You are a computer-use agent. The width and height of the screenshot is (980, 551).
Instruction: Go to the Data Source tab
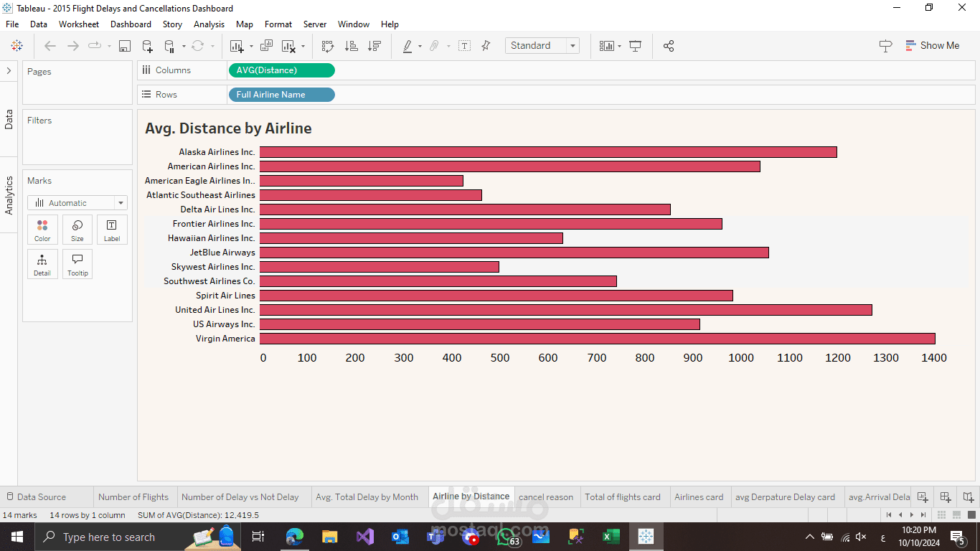pyautogui.click(x=42, y=496)
